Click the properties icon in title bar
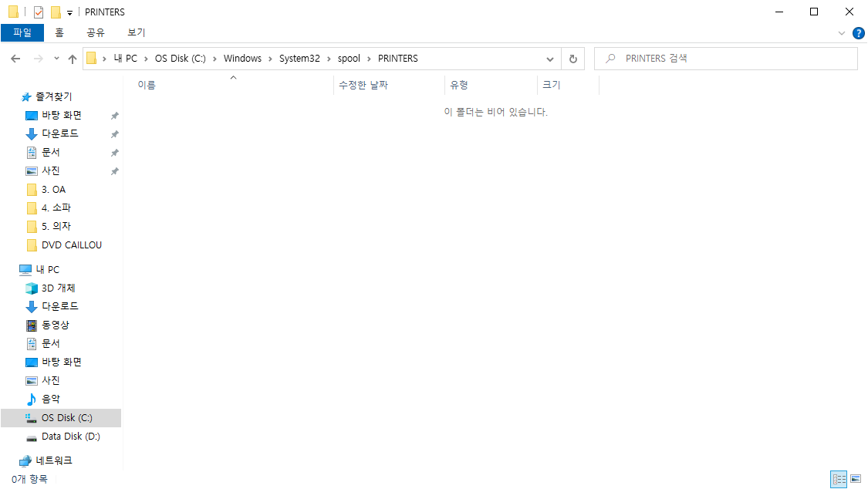The height and width of the screenshot is (489, 868). (x=39, y=12)
